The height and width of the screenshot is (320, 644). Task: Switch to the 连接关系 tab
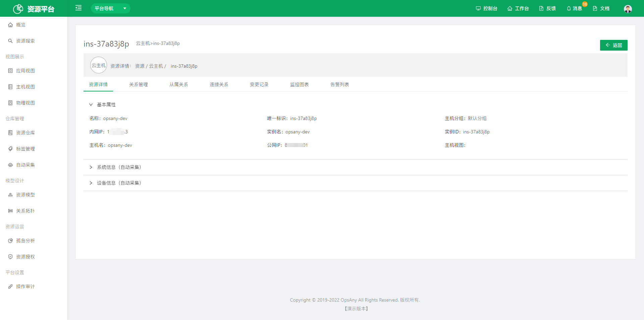(219, 84)
